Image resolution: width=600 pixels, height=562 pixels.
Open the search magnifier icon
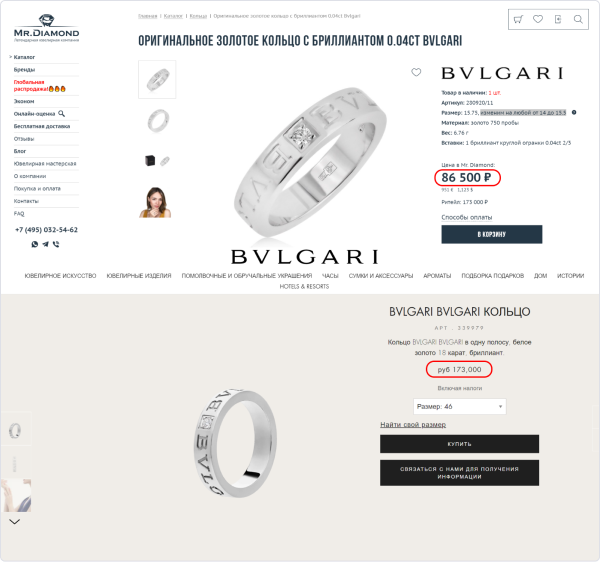(x=578, y=19)
